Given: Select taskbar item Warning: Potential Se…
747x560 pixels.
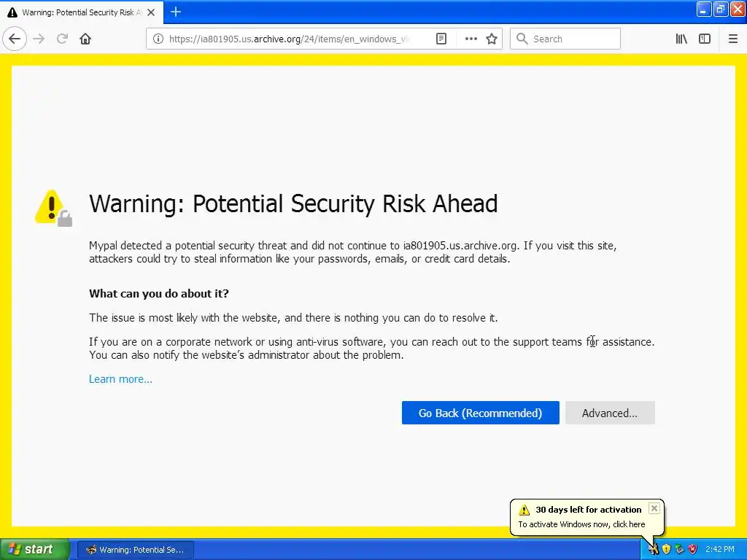Looking at the screenshot, I should [135, 550].
